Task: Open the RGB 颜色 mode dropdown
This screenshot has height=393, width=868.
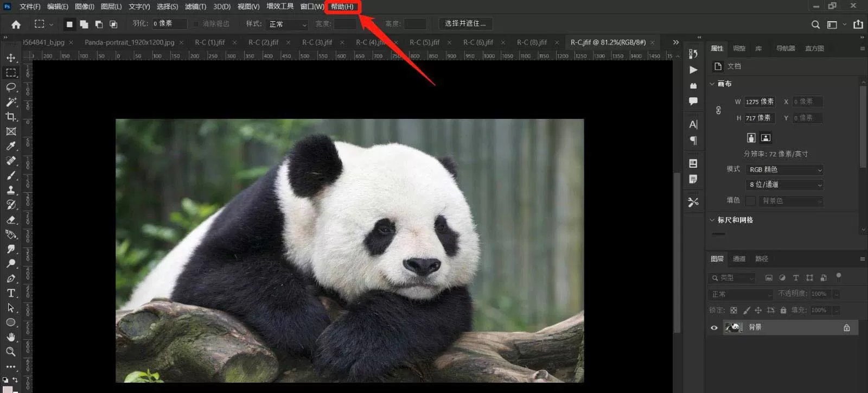Action: (784, 170)
